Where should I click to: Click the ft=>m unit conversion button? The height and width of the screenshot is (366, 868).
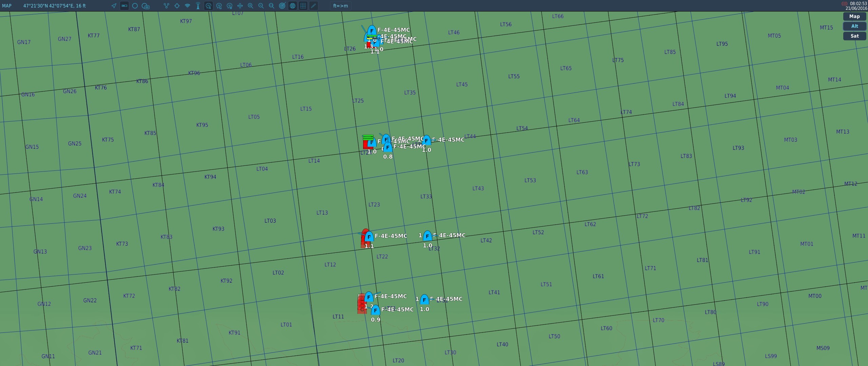pos(340,6)
